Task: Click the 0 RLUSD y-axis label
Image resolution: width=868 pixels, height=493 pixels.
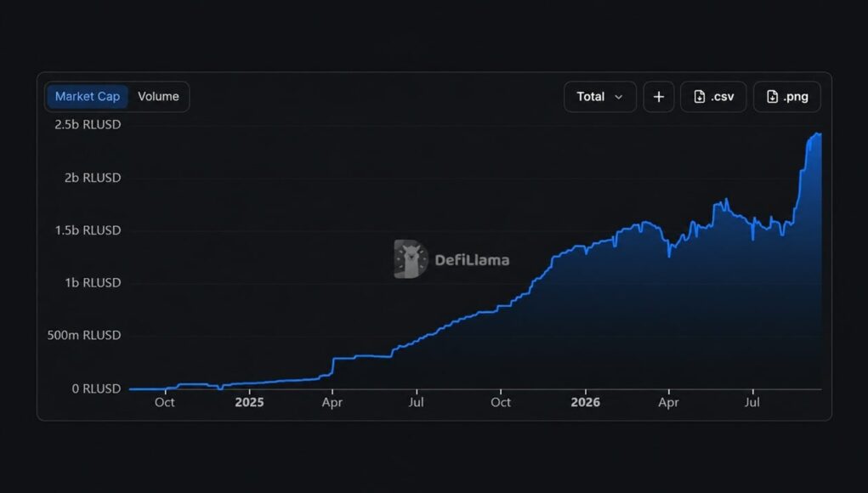Action: coord(96,388)
